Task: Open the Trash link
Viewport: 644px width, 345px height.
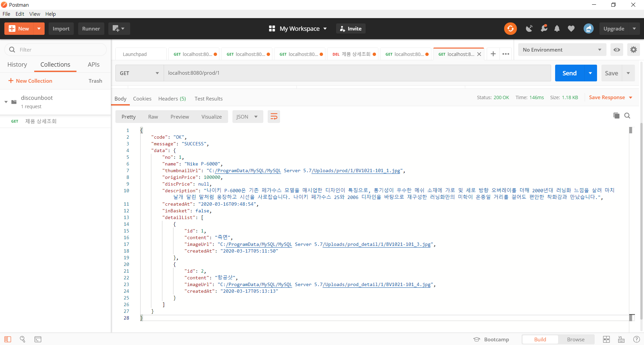Action: tap(95, 81)
